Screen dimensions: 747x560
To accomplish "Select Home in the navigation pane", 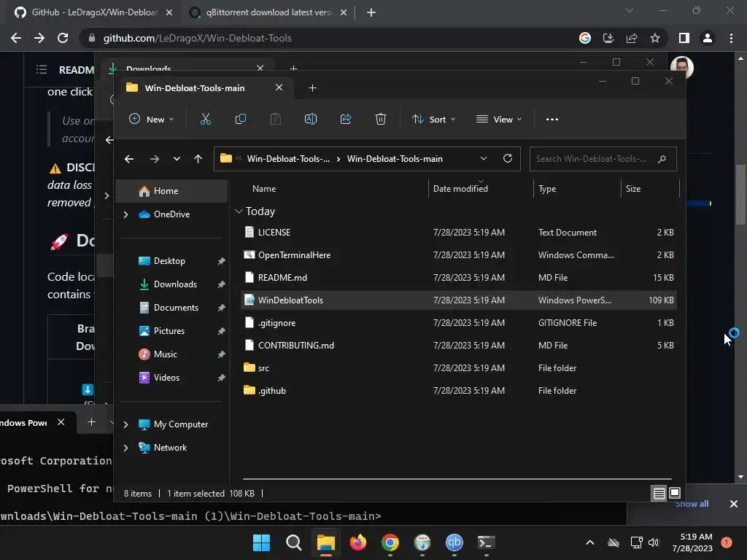I will 172,191.
